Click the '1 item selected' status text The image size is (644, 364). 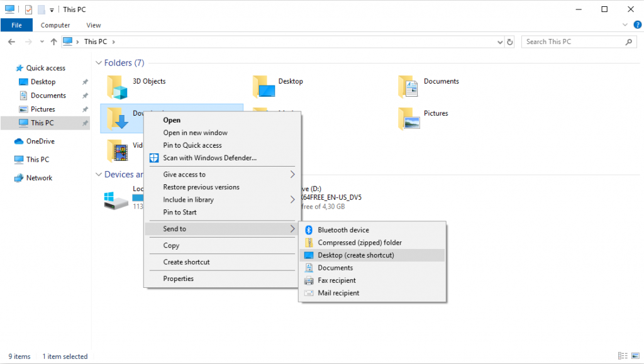[x=65, y=356]
